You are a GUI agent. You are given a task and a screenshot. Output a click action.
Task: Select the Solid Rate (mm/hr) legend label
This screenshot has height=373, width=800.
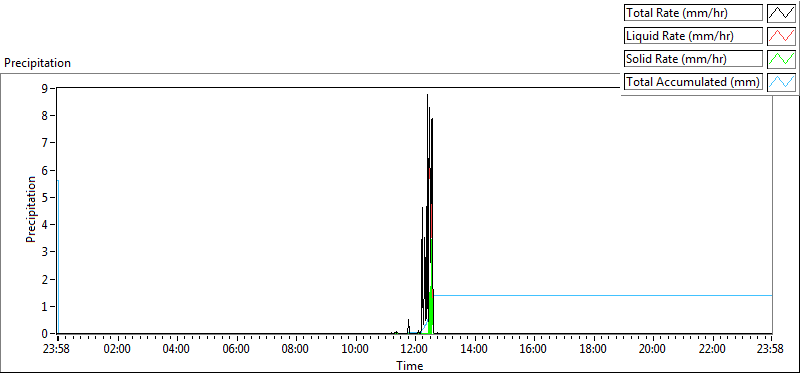coord(693,59)
